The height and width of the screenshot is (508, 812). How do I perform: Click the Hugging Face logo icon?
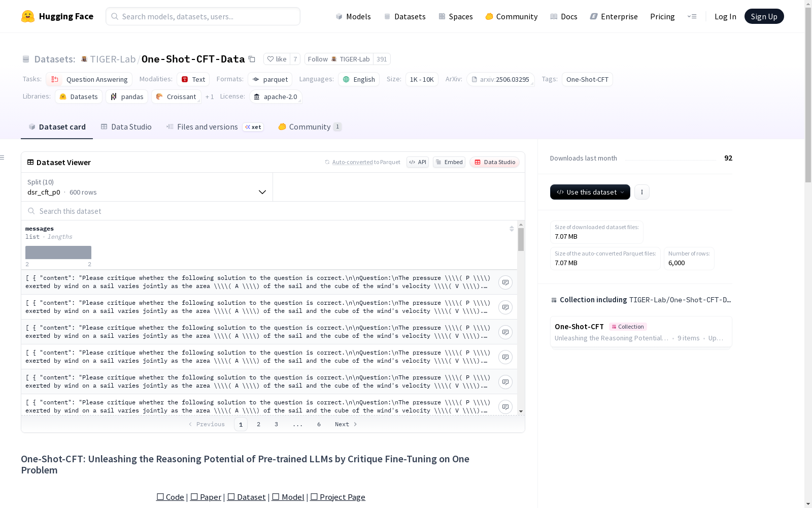(28, 16)
